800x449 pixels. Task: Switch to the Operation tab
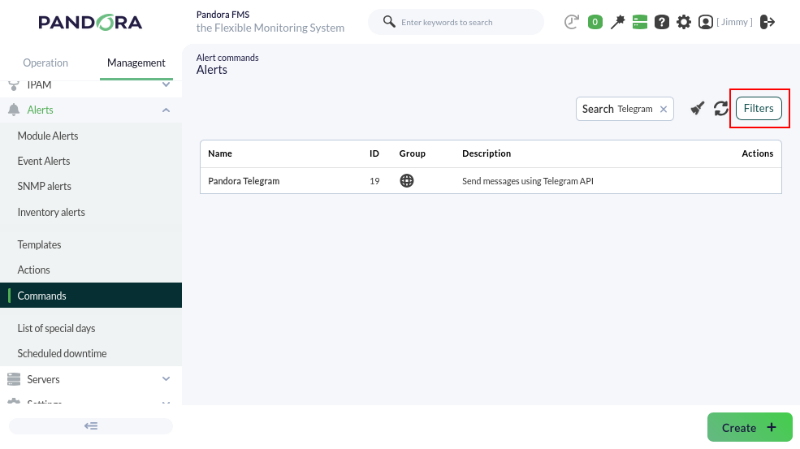tap(45, 63)
